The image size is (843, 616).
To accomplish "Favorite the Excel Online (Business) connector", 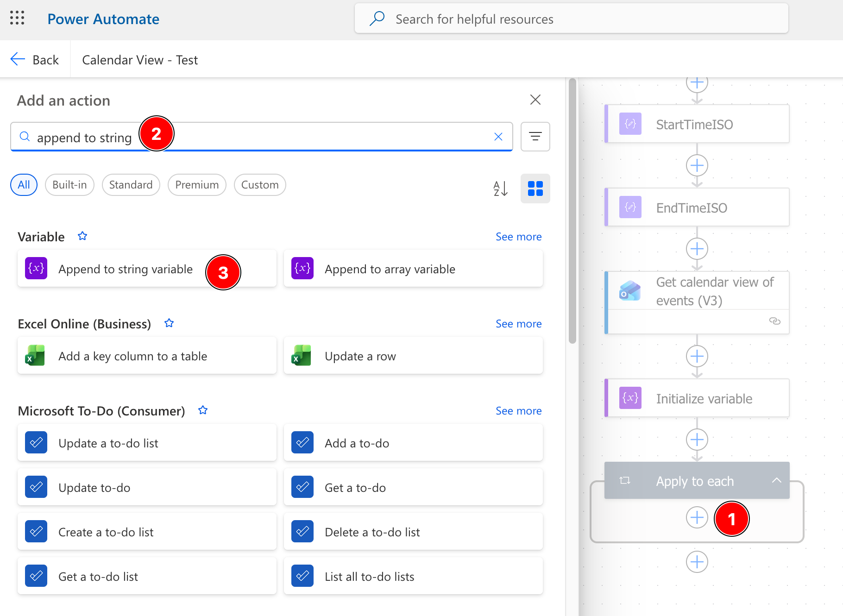I will pos(169,323).
